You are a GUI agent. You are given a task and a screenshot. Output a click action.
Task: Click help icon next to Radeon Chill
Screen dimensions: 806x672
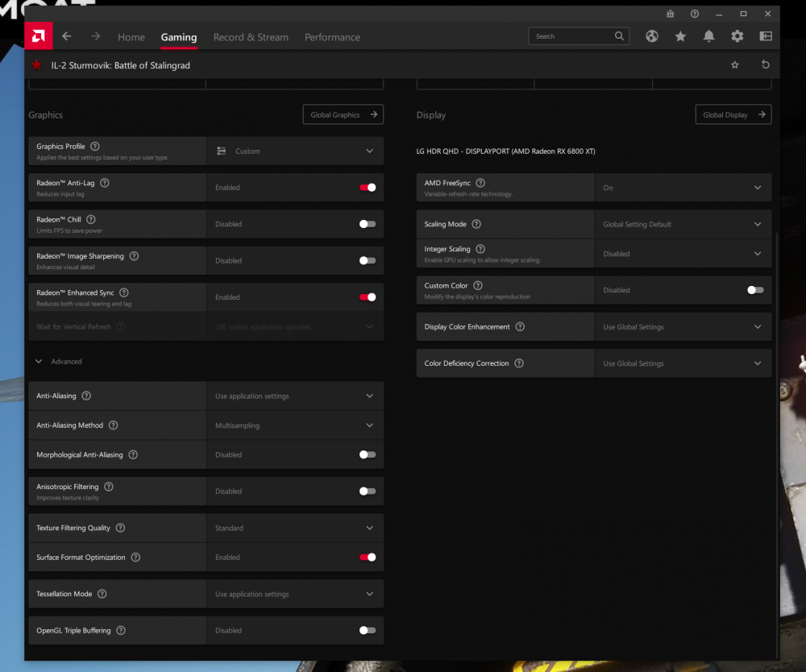(x=91, y=219)
